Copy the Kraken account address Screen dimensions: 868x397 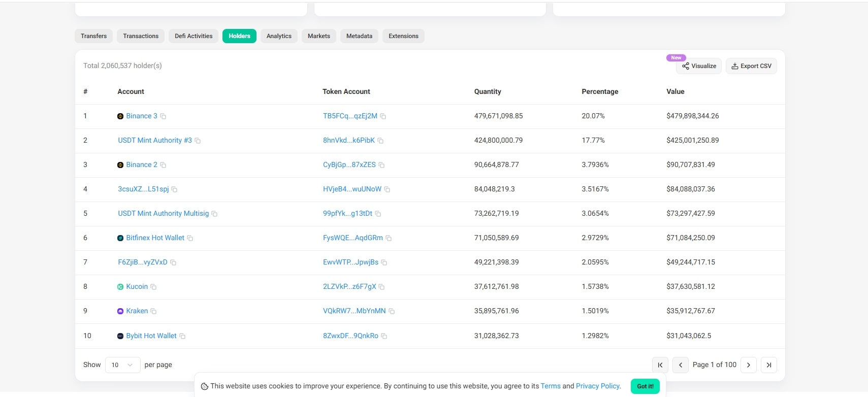[153, 311]
